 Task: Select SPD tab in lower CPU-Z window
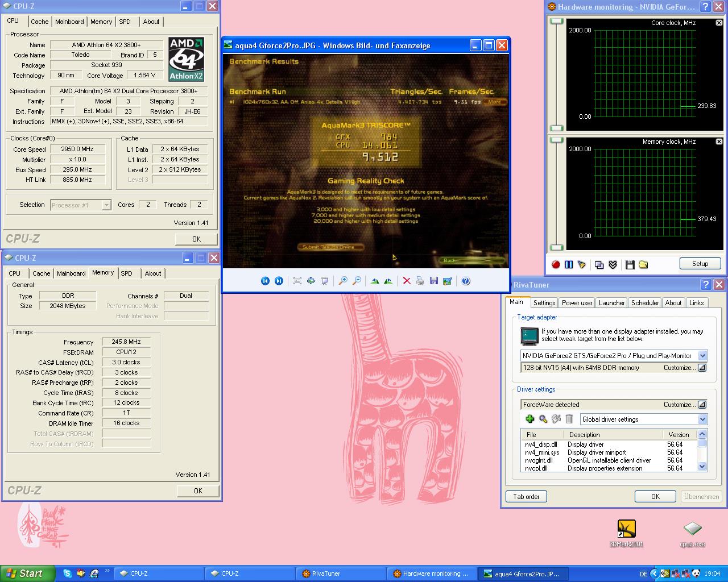[x=127, y=273]
